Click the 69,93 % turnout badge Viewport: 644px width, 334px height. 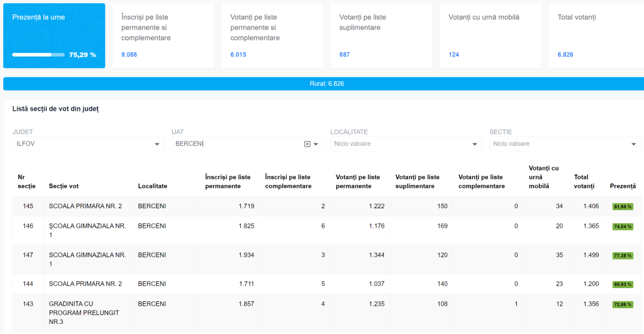point(623,284)
